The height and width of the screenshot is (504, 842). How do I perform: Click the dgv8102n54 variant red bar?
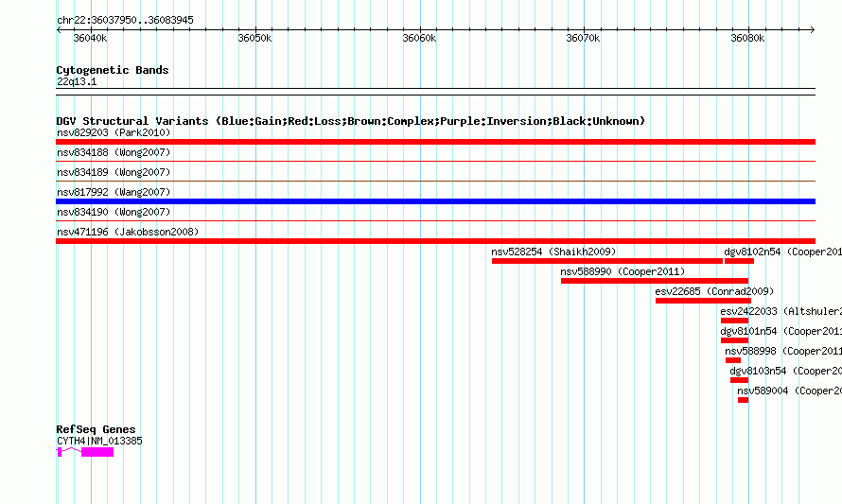[739, 261]
